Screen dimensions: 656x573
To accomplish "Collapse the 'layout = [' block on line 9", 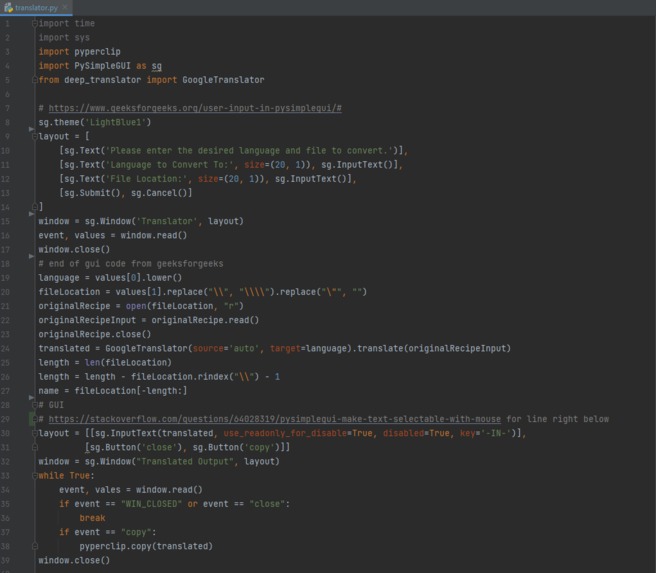I will tap(35, 136).
